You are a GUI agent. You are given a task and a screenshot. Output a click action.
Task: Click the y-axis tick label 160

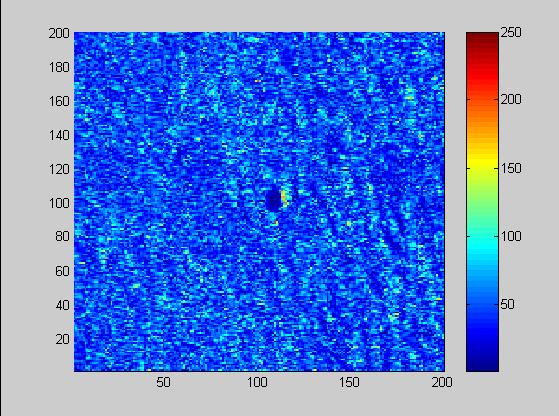(x=59, y=102)
